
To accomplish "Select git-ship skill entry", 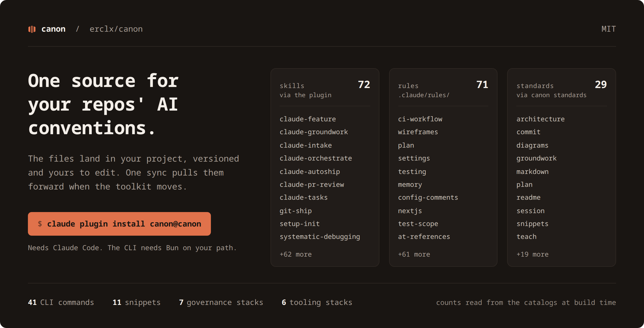I will [295, 211].
